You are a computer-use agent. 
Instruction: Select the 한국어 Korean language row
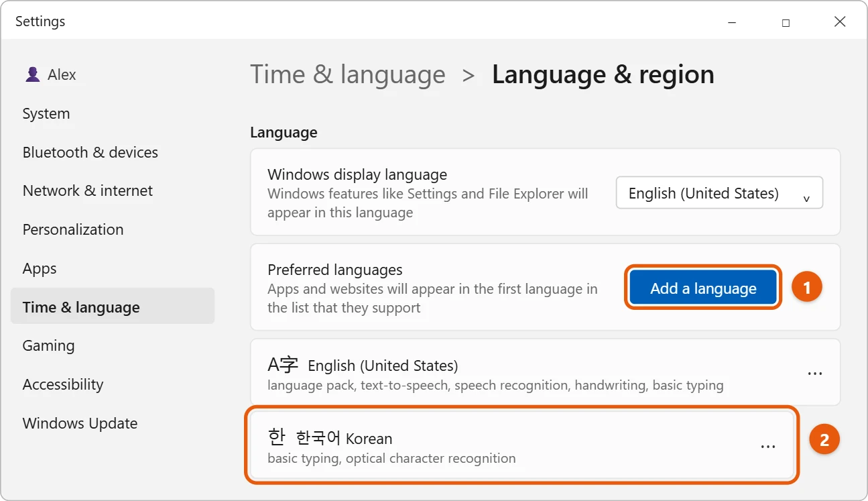coord(522,445)
